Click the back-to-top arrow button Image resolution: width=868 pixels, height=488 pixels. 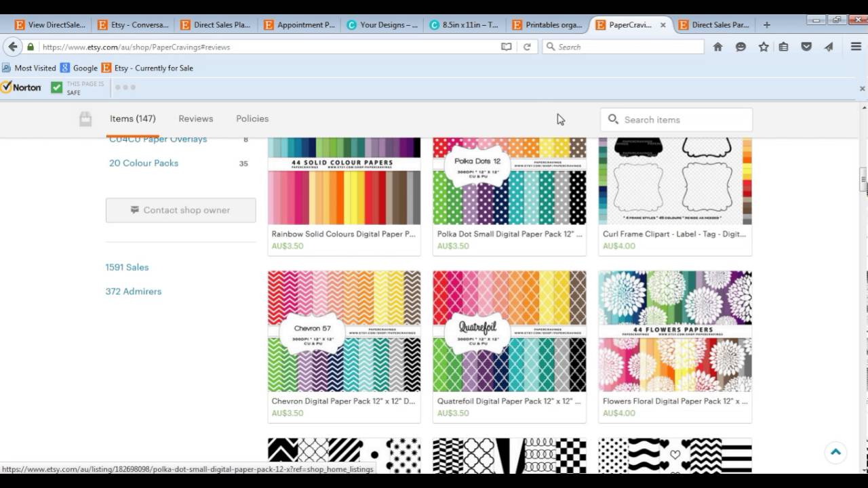pos(835,452)
